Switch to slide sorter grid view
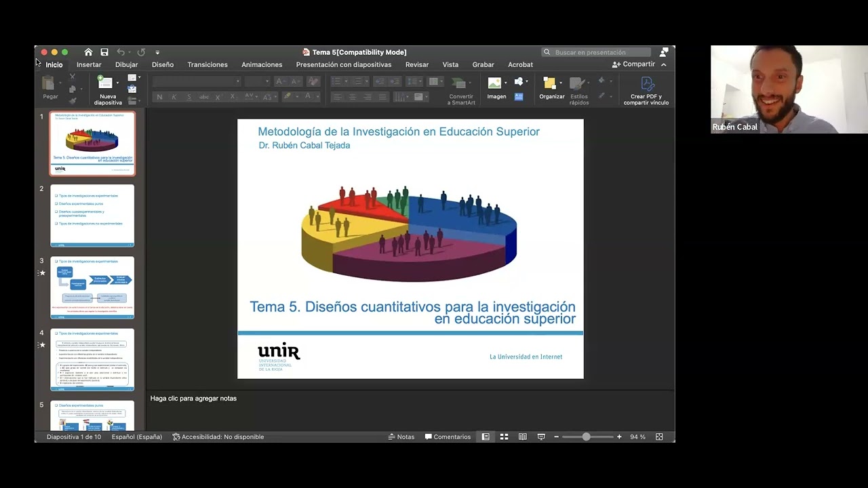The width and height of the screenshot is (868, 488). pyautogui.click(x=504, y=437)
